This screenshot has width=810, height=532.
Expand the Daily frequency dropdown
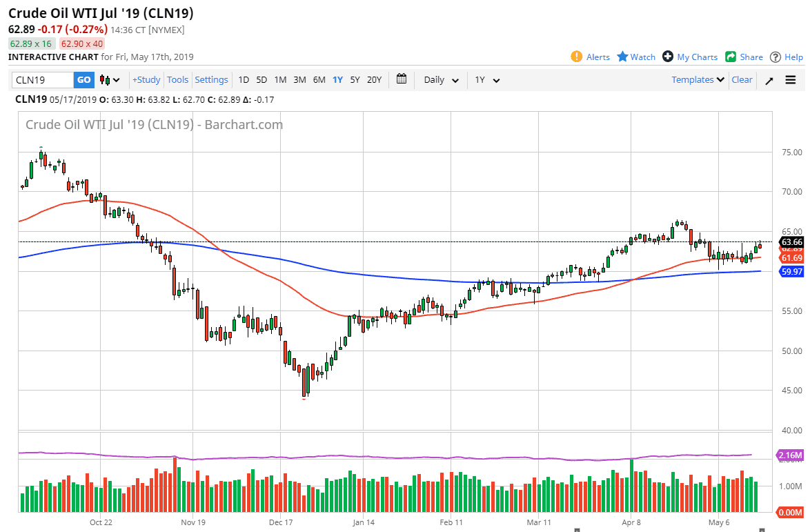[x=441, y=80]
